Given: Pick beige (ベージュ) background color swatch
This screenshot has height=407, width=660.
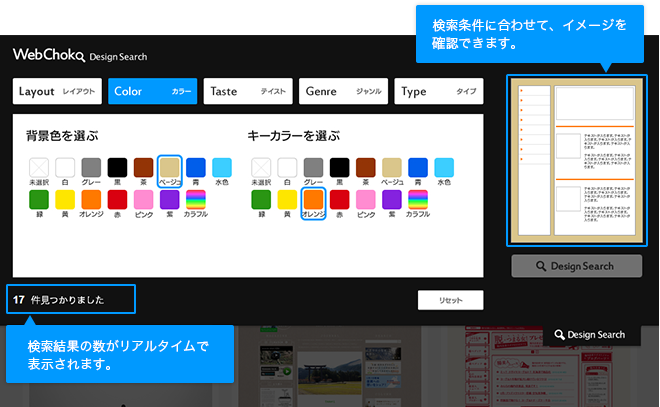Looking at the screenshot, I should (x=170, y=167).
